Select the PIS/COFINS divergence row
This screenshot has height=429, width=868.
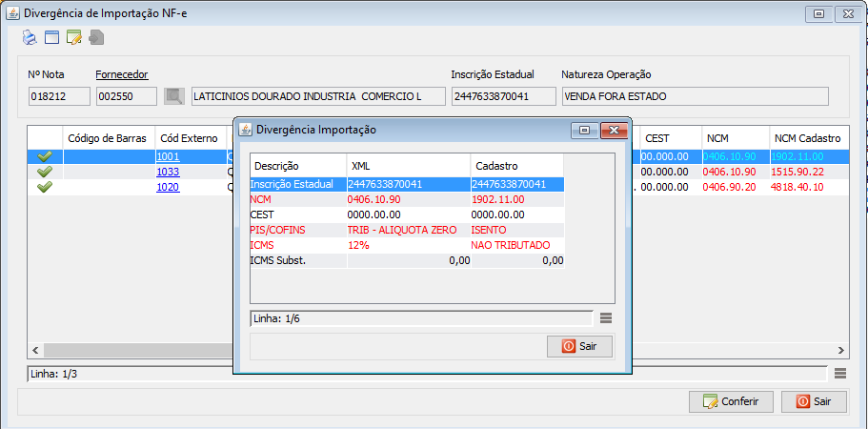click(x=407, y=230)
